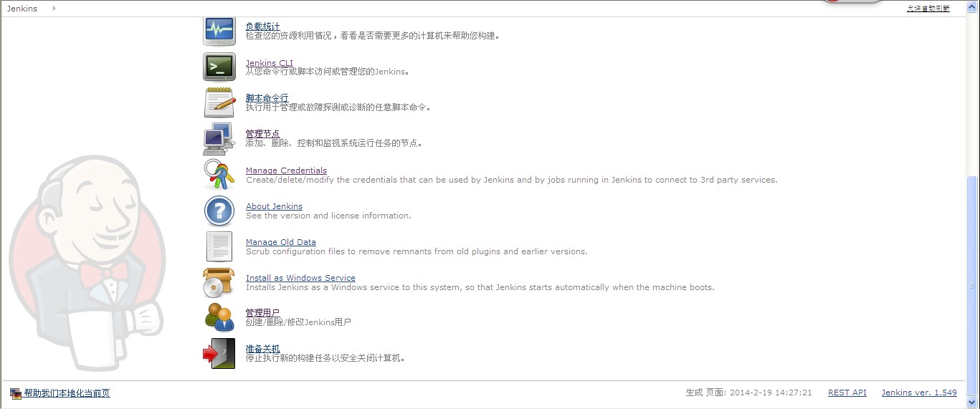Open the 负载统计 link
The width and height of the screenshot is (980, 409).
(x=263, y=27)
